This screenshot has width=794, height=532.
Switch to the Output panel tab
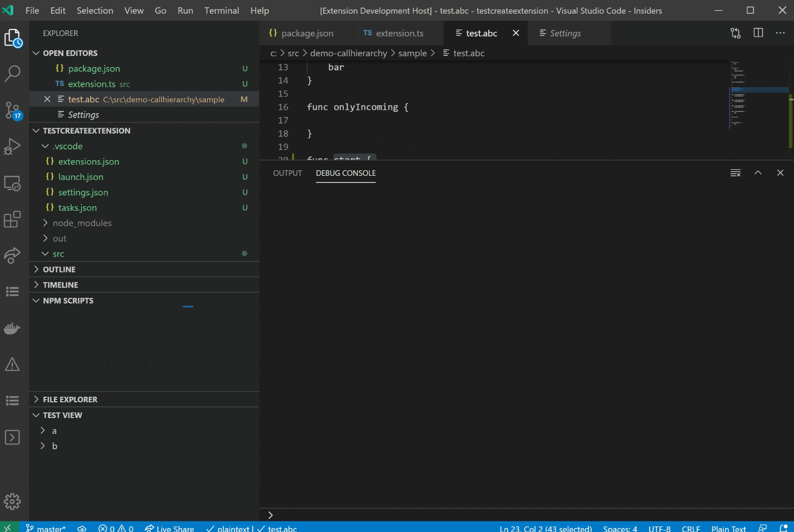click(x=287, y=173)
